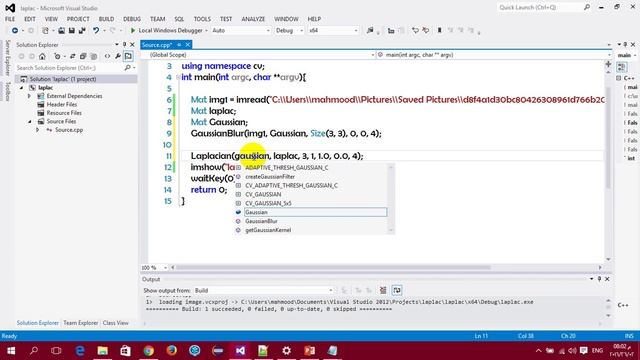Open the TOOLS menu

pyautogui.click(x=202, y=19)
